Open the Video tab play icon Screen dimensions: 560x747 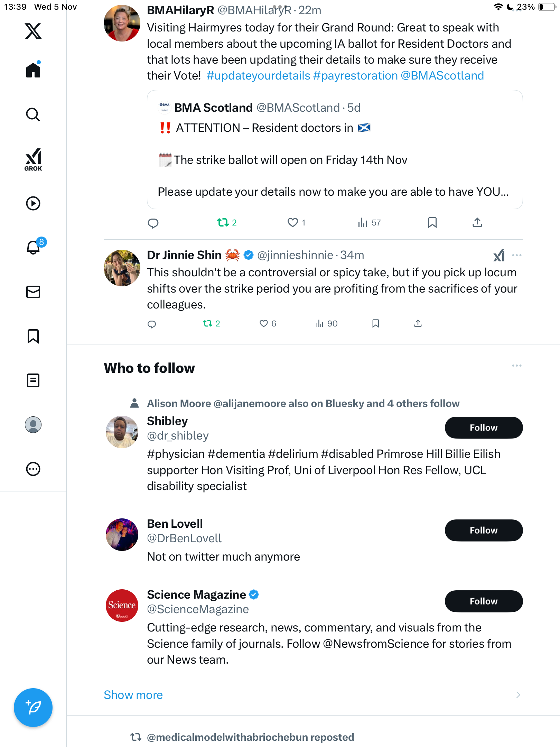[x=33, y=203]
